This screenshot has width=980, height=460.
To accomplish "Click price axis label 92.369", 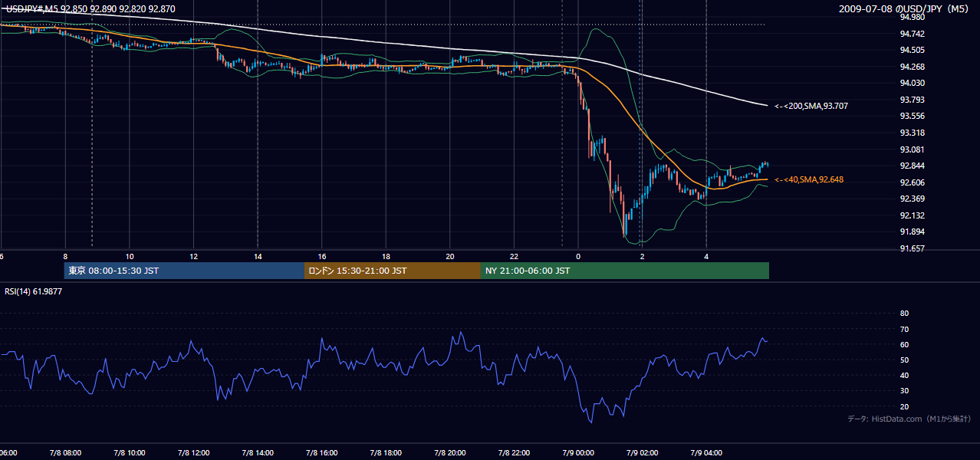I will (912, 199).
